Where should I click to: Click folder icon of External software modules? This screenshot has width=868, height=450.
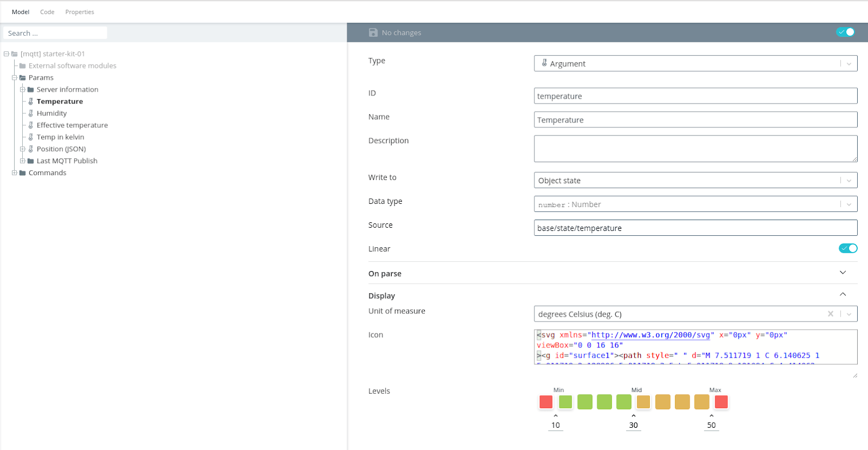click(x=23, y=66)
